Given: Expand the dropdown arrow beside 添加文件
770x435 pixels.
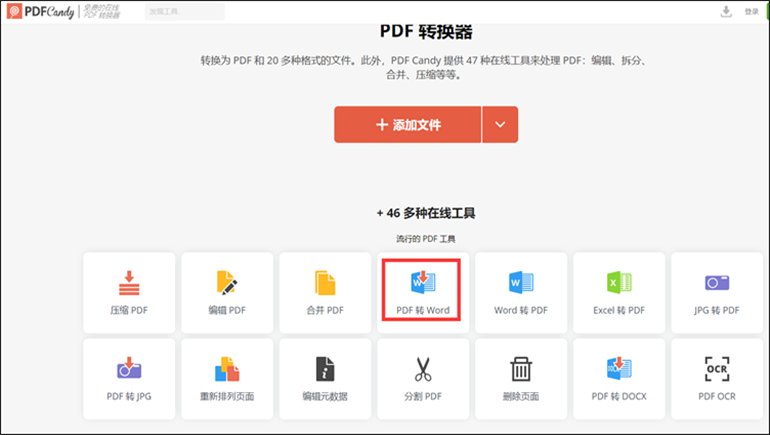Looking at the screenshot, I should tap(500, 125).
